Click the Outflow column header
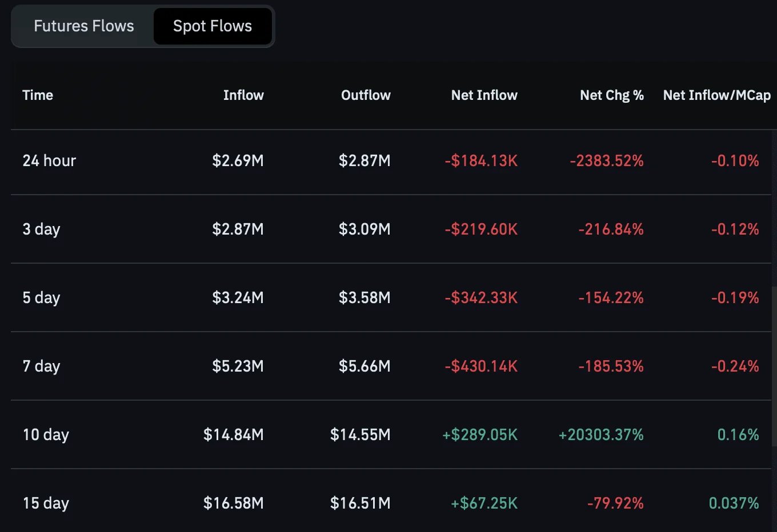777x532 pixels. [366, 95]
